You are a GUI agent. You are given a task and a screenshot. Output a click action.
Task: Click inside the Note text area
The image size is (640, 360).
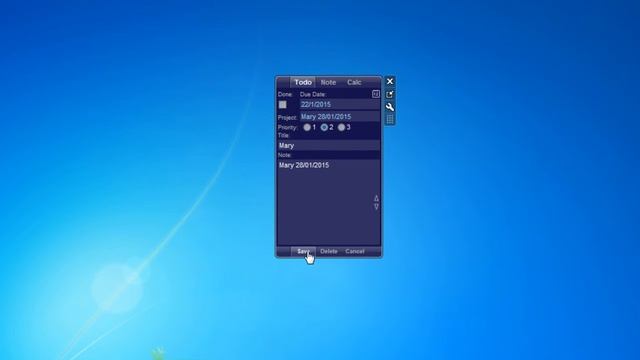329,202
